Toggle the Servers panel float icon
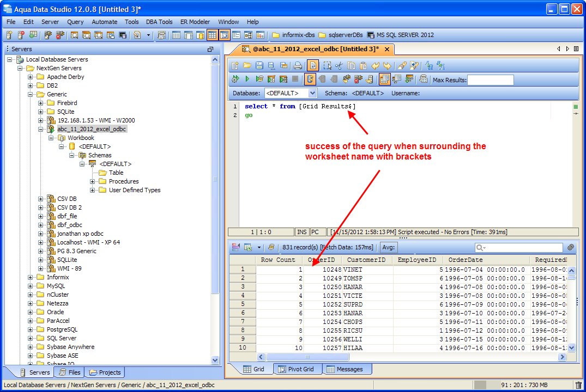 coord(210,50)
